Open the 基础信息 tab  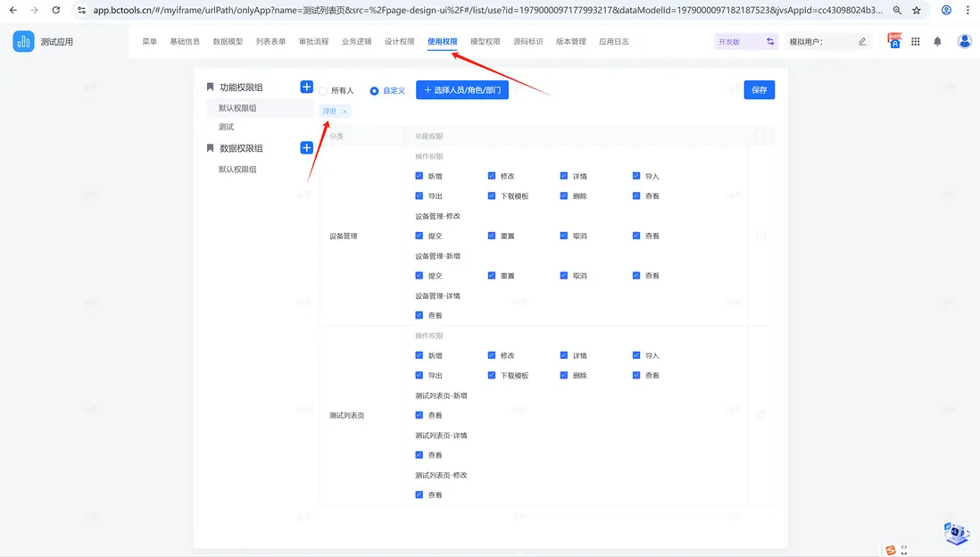tap(185, 41)
